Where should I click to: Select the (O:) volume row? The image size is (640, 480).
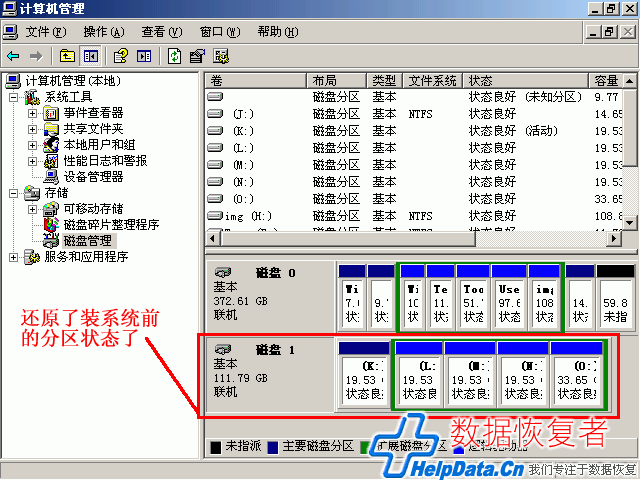pyautogui.click(x=414, y=199)
